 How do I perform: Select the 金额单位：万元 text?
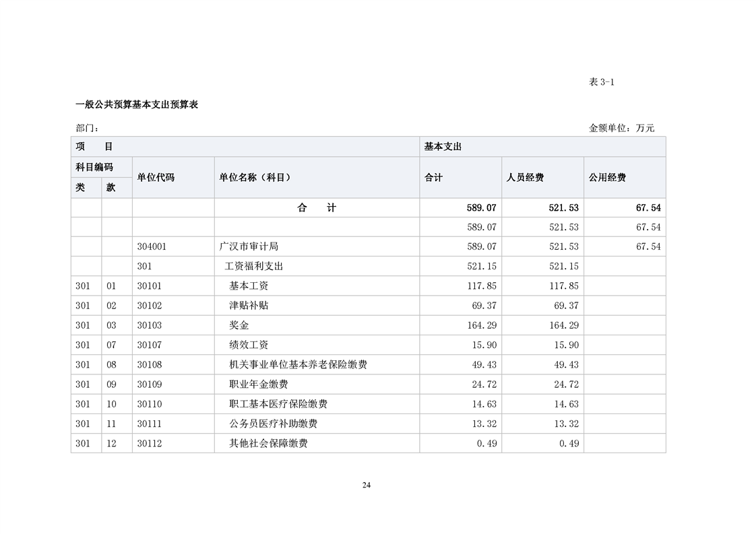(621, 128)
